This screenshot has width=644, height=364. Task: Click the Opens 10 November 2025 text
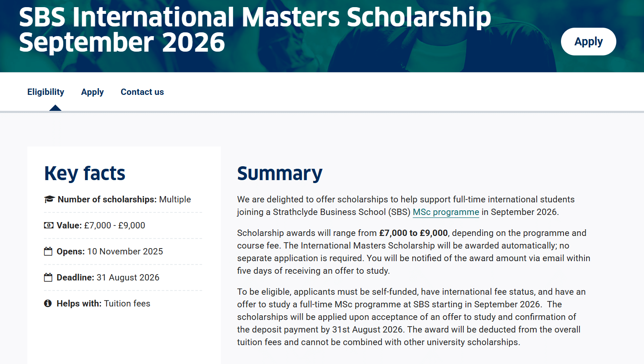[110, 251]
